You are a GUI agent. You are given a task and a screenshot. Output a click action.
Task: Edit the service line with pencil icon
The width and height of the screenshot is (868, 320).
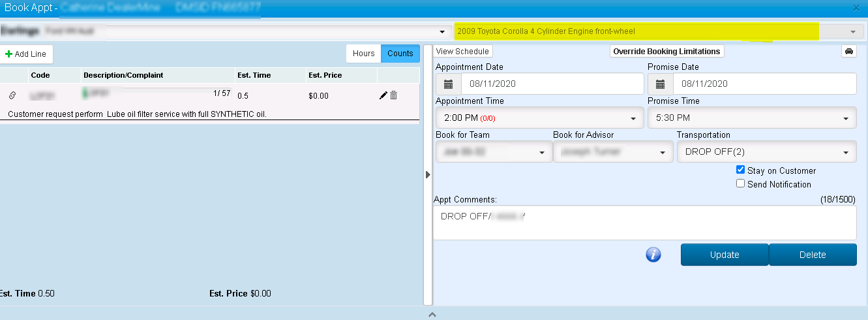(x=383, y=95)
